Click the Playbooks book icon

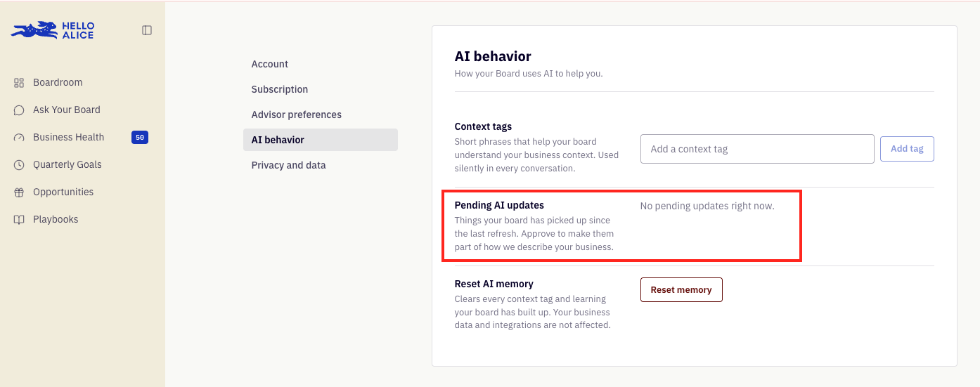[19, 220]
